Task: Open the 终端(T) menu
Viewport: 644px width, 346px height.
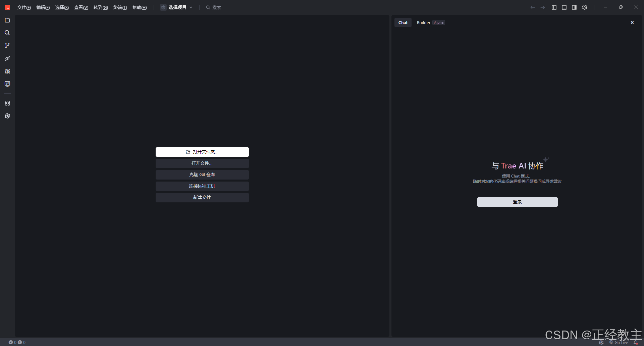Action: point(120,7)
